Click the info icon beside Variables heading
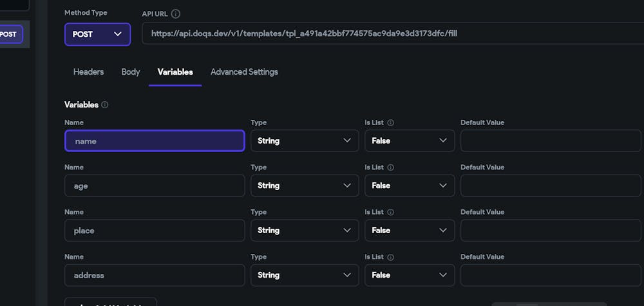Viewport: 644px width, 306px height. tap(105, 104)
